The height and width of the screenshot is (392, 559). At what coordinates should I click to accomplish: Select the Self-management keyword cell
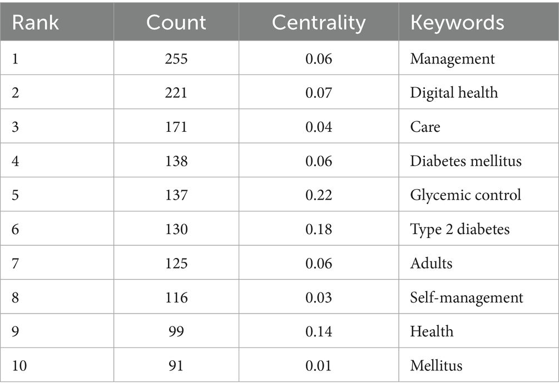tap(466, 297)
